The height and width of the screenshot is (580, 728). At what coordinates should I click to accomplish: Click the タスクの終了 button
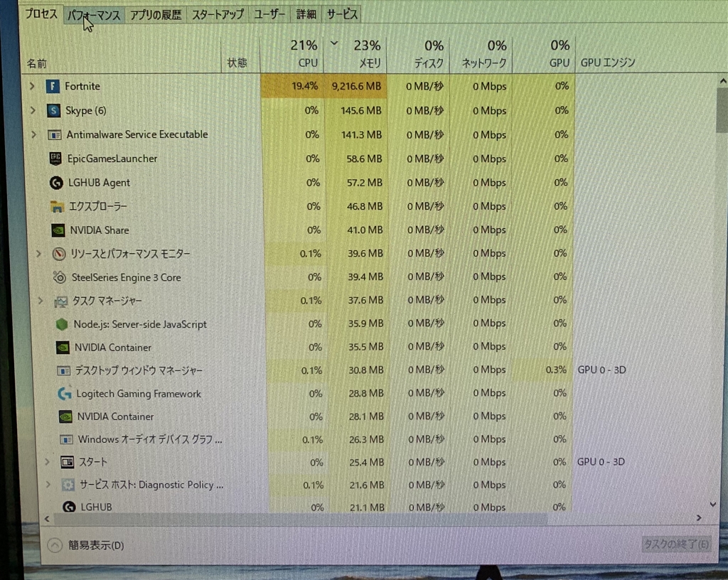[676, 544]
